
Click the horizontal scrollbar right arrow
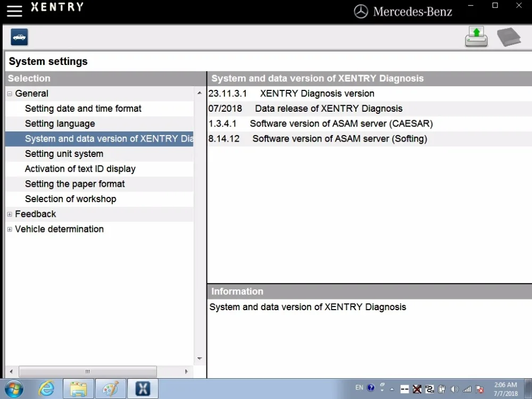click(186, 371)
